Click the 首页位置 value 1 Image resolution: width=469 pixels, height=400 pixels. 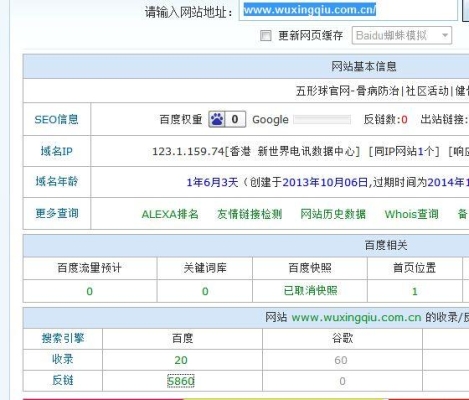pos(415,291)
